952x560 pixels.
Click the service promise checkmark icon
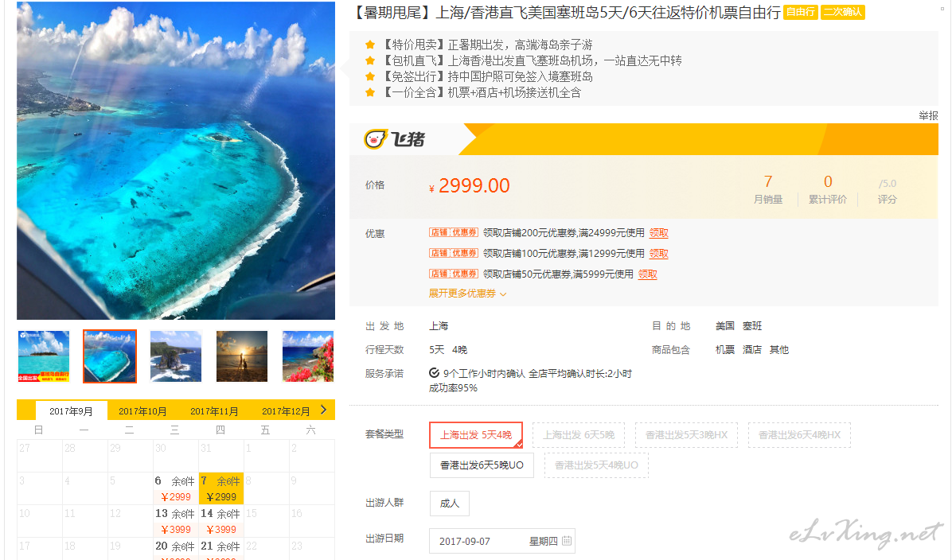coord(434,373)
